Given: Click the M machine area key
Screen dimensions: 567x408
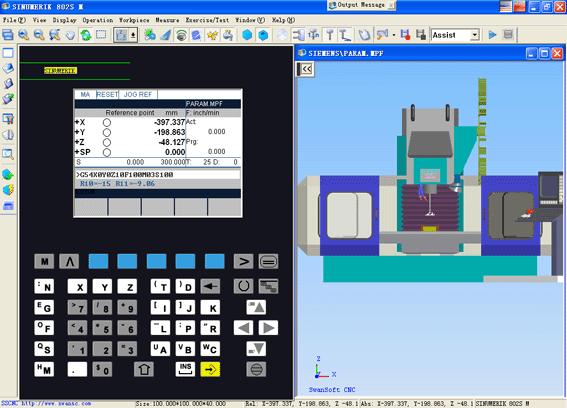Looking at the screenshot, I should (x=44, y=261).
